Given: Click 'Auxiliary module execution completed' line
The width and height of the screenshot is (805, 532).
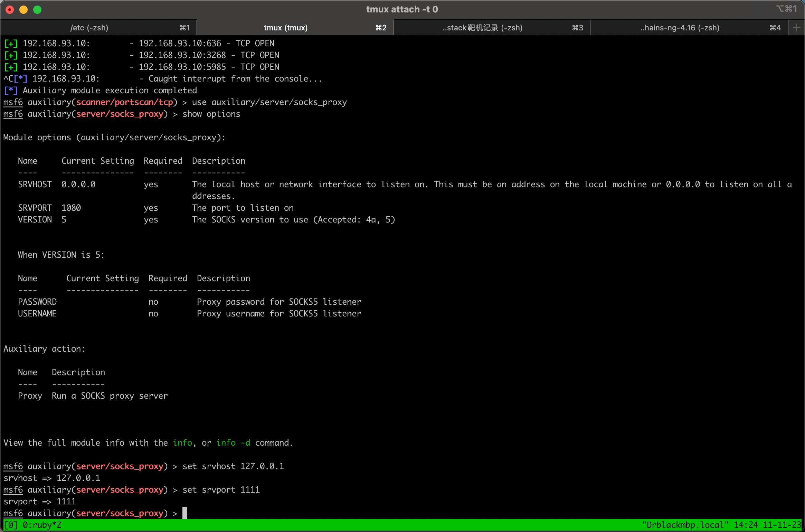Looking at the screenshot, I should (100, 91).
